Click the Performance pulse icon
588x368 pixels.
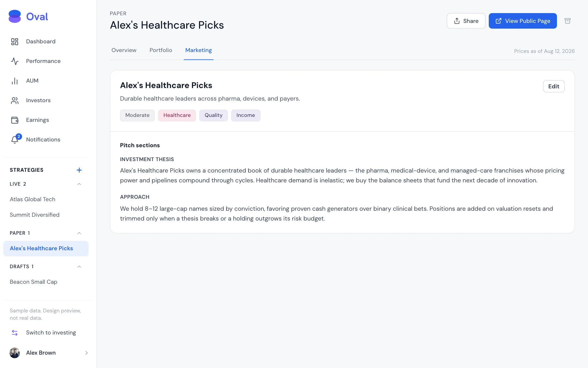click(x=15, y=61)
